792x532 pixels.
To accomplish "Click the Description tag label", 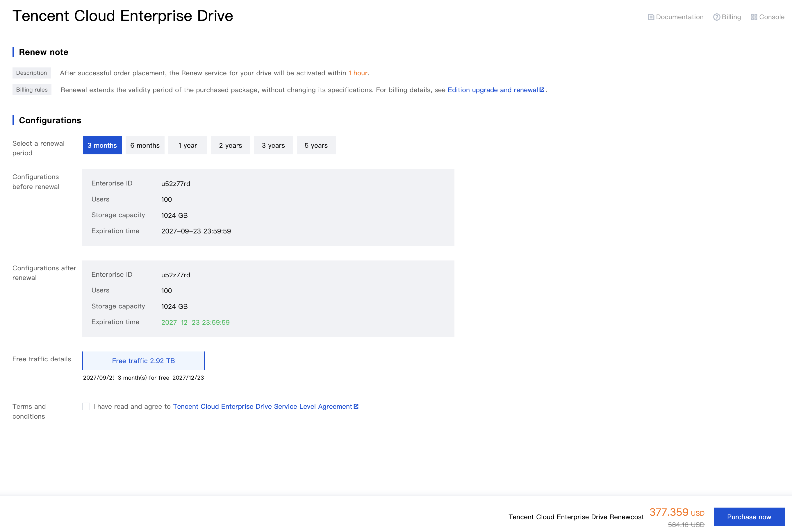I will pyautogui.click(x=32, y=73).
